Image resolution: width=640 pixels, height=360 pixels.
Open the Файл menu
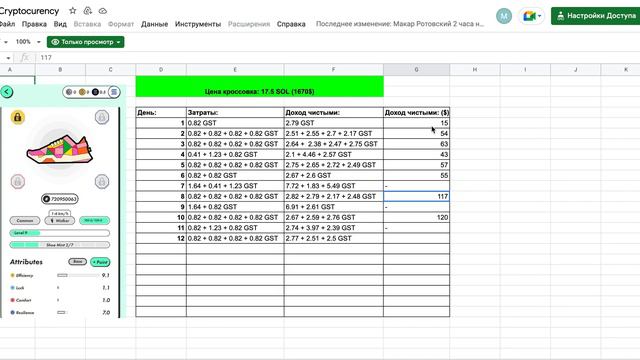7,24
